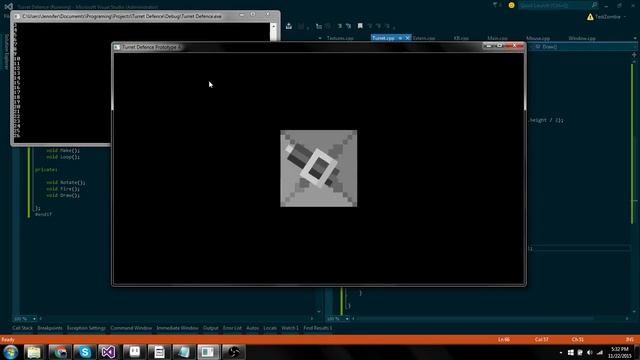Expand the tab list arrow before Textures.cpp
Viewport: 640px width, 360px height.
click(320, 38)
